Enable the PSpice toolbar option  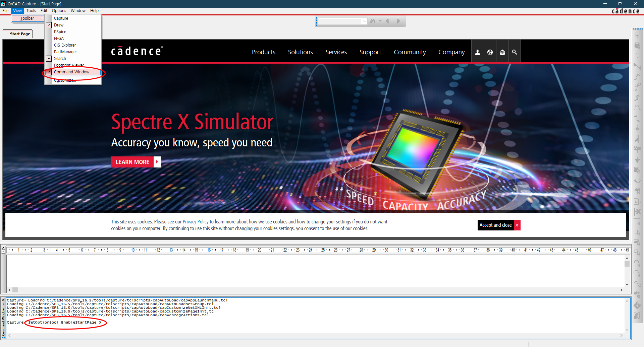[73, 32]
